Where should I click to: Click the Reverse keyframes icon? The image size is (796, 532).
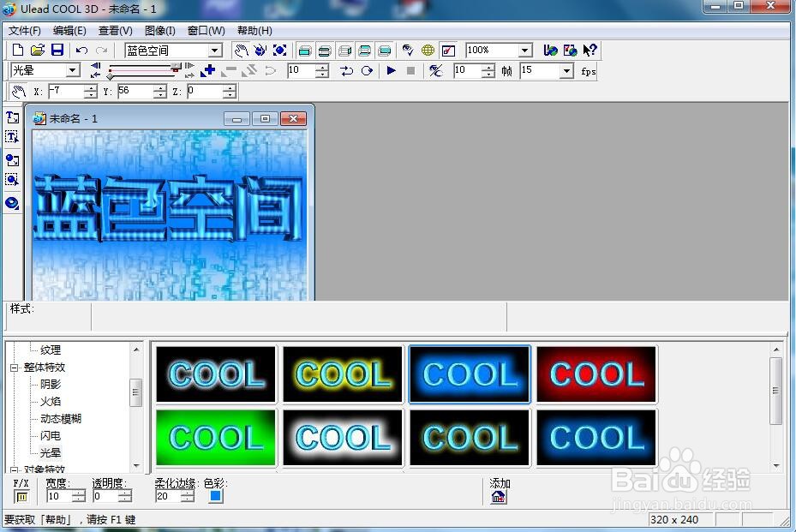tap(249, 70)
